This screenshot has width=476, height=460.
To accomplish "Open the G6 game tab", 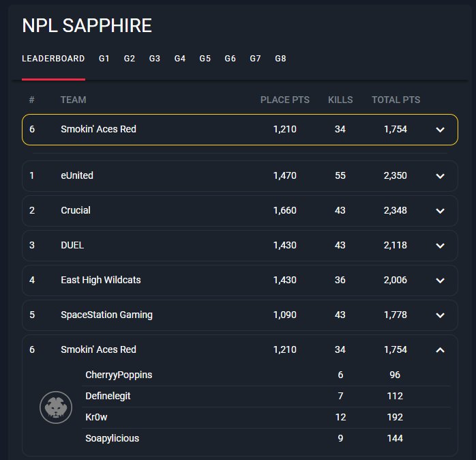I will 230,58.
